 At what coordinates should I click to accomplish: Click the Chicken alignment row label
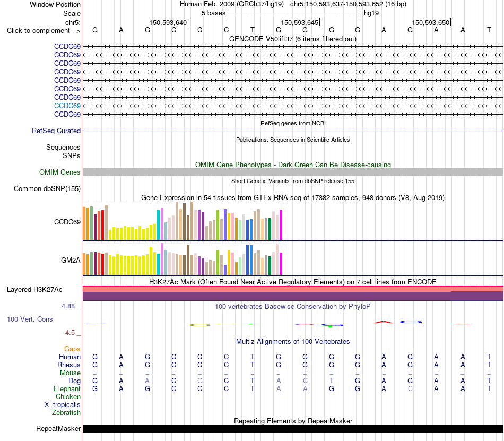tap(68, 396)
